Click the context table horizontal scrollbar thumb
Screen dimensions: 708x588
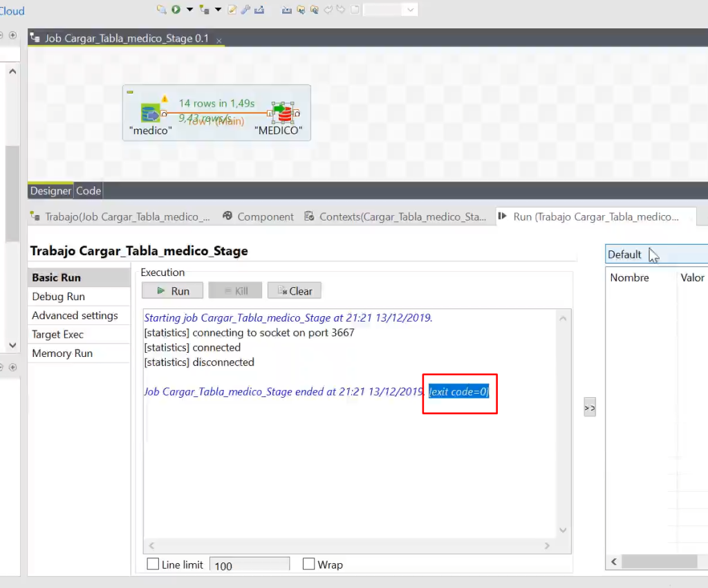pyautogui.click(x=659, y=562)
